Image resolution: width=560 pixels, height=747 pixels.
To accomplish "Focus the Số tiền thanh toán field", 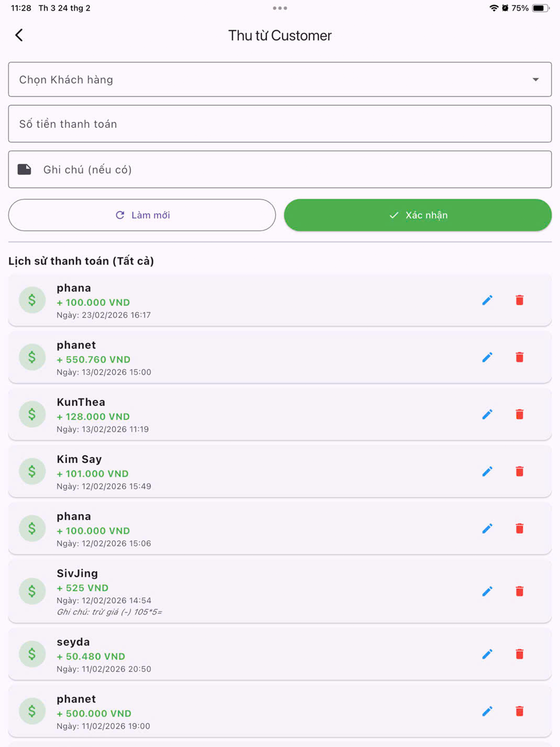I will 280,124.
